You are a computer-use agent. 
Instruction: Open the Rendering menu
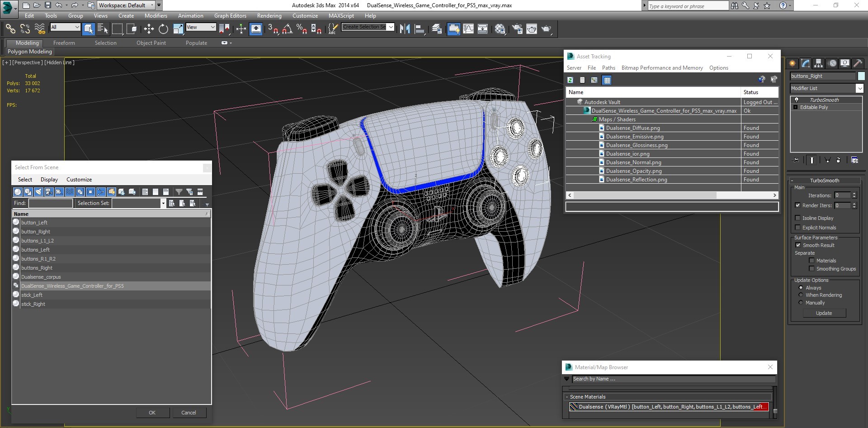269,16
